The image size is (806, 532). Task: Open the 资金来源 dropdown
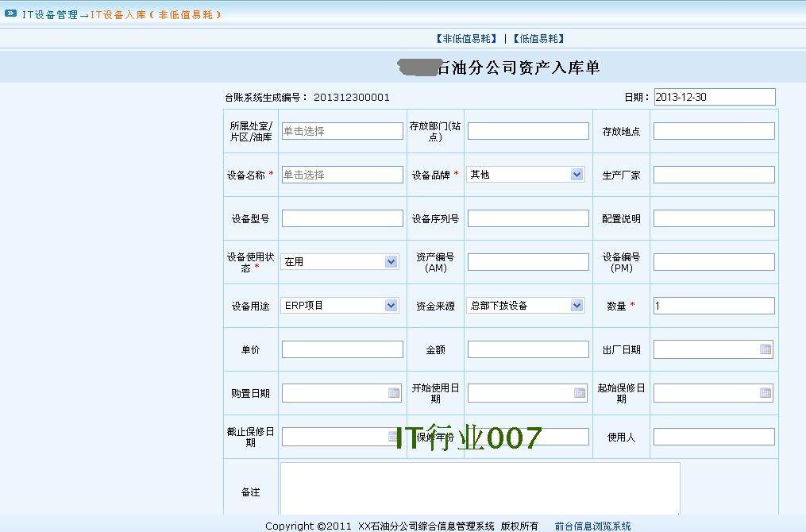coord(577,306)
